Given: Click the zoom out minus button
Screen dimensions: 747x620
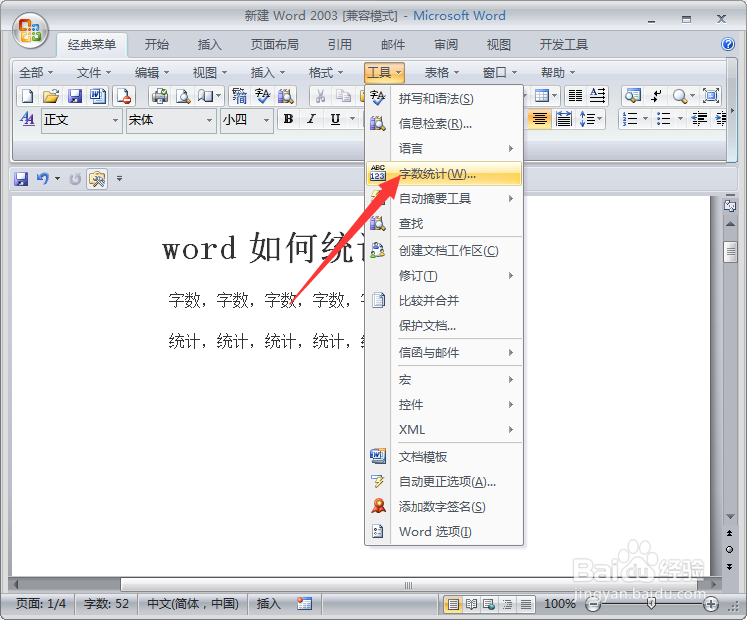Looking at the screenshot, I should (593, 605).
